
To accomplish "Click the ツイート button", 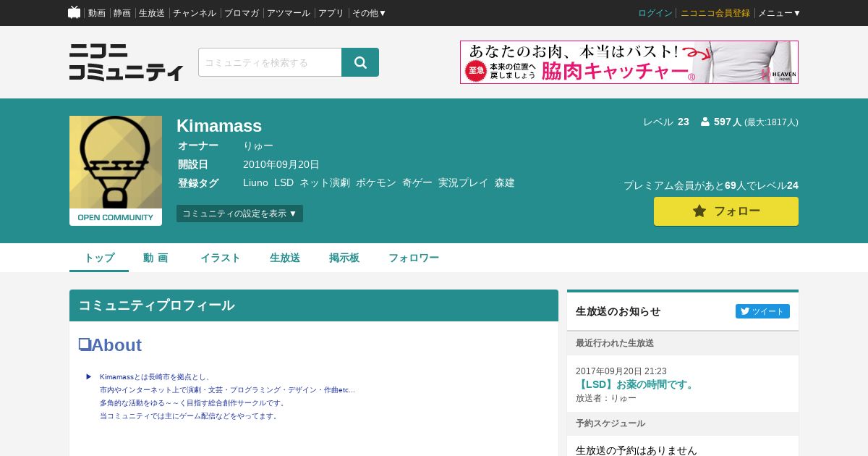I will coord(762,311).
